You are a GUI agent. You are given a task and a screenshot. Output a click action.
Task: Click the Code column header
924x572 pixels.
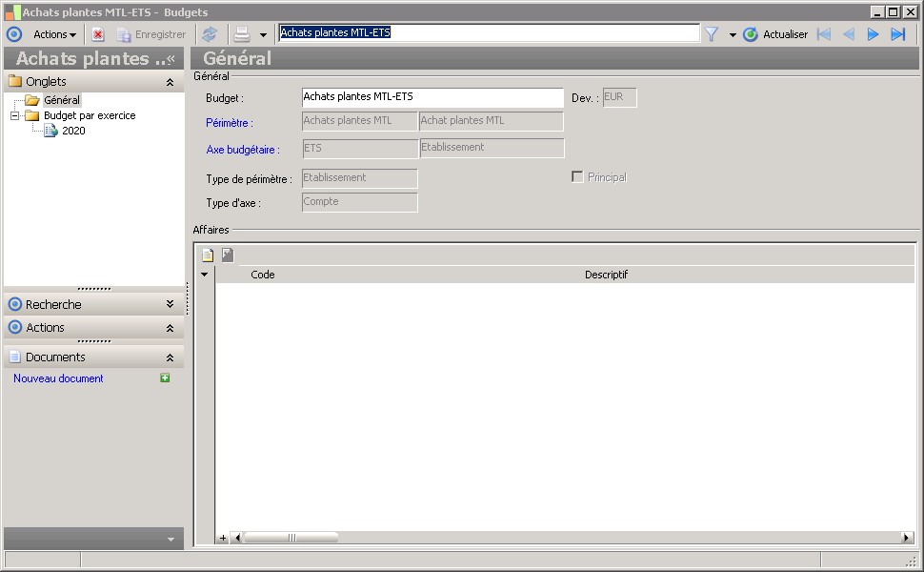263,275
